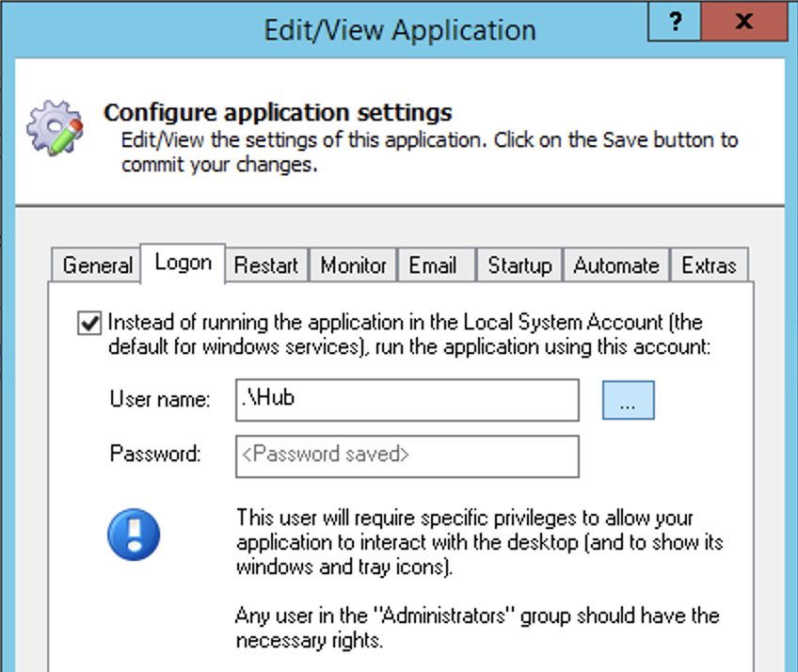Switch to the Restart tab
The image size is (798, 672).
[266, 265]
